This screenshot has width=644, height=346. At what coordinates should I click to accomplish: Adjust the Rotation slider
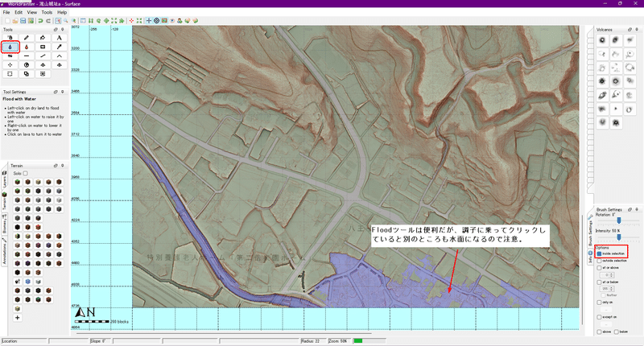click(618, 220)
